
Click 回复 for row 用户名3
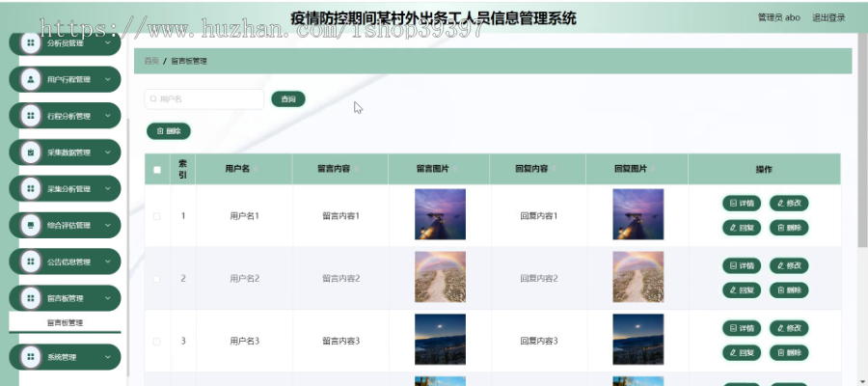(742, 352)
